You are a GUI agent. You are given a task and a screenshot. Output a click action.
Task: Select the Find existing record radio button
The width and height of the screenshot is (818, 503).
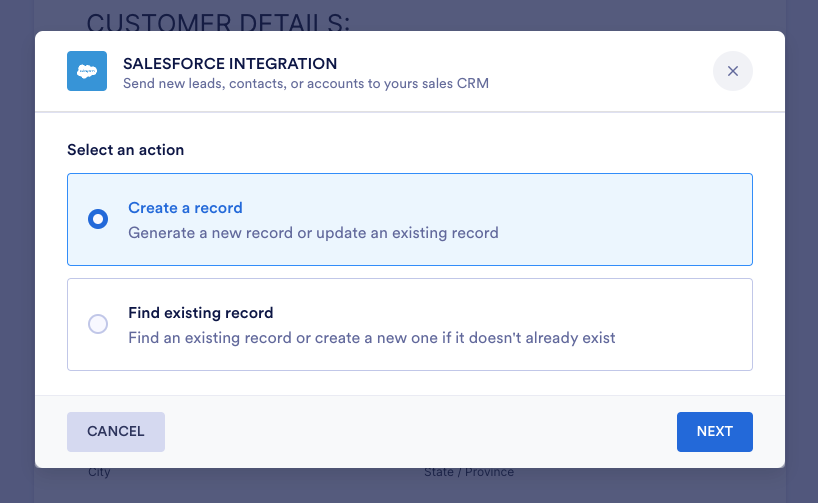(98, 324)
